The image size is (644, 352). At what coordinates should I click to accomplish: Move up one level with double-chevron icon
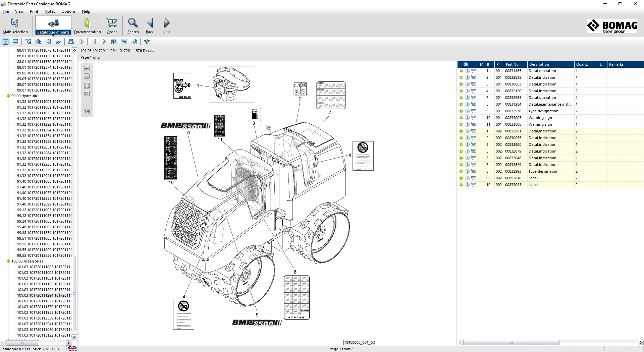38,42
